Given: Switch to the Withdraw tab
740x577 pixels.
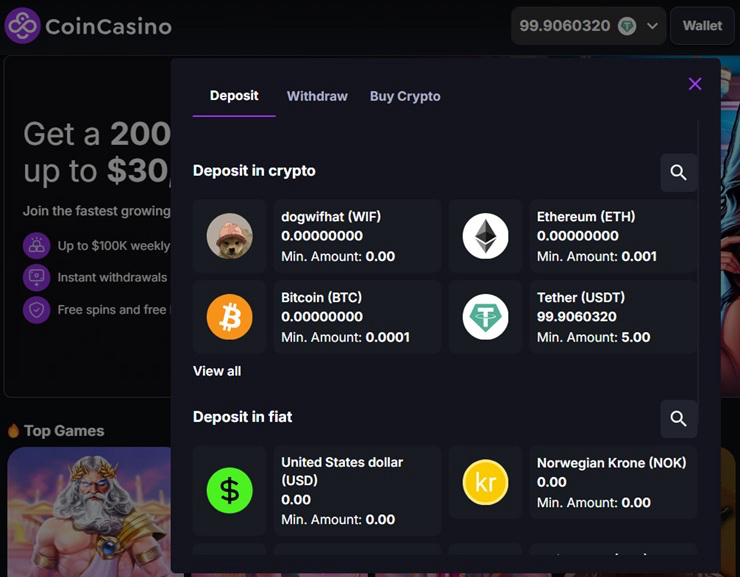Looking at the screenshot, I should pyautogui.click(x=317, y=96).
